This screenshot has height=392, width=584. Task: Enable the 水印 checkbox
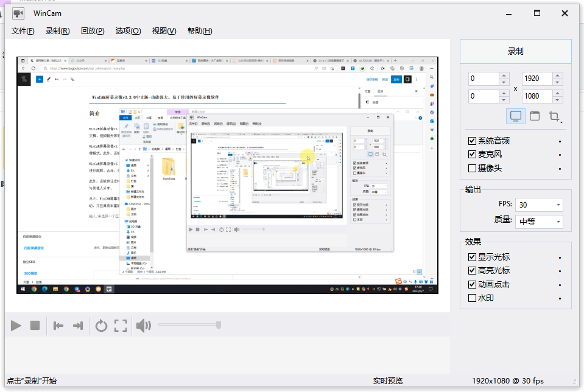coord(472,298)
